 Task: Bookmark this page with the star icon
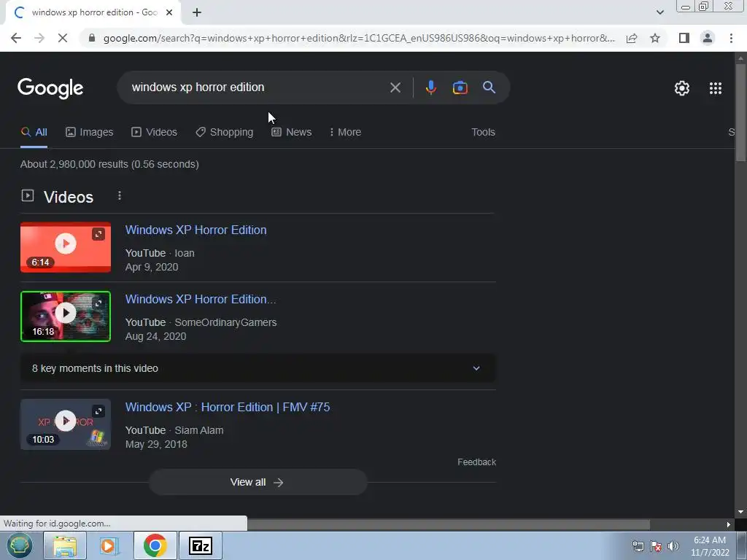[655, 38]
